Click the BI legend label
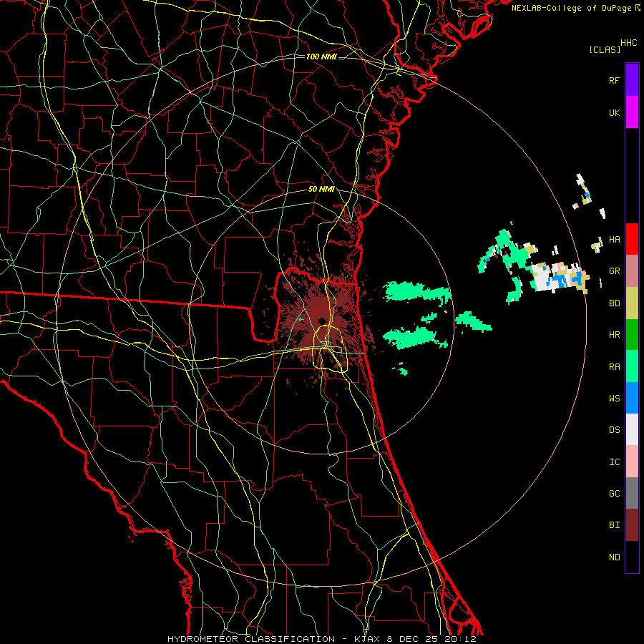This screenshot has height=644, width=644. pos(614,525)
